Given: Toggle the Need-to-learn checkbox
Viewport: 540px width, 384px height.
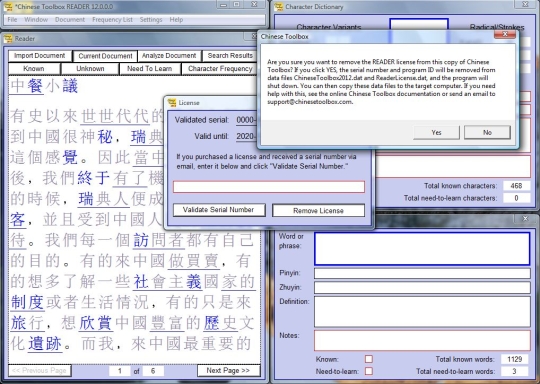Looking at the screenshot, I should (x=368, y=371).
